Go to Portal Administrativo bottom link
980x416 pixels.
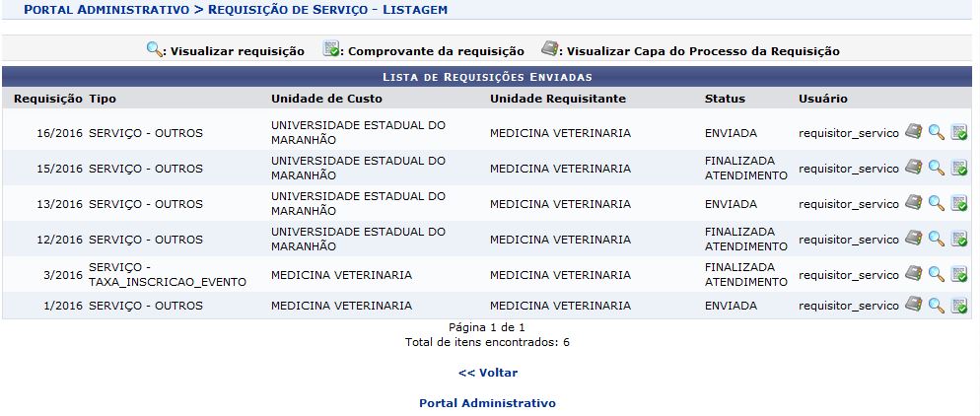pyautogui.click(x=487, y=403)
